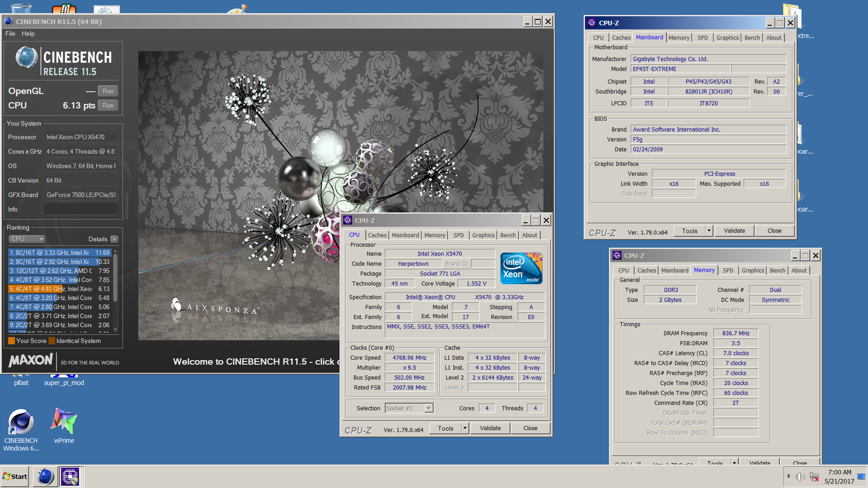Click the Core Speed value 4768.96 MHz

pos(409,357)
